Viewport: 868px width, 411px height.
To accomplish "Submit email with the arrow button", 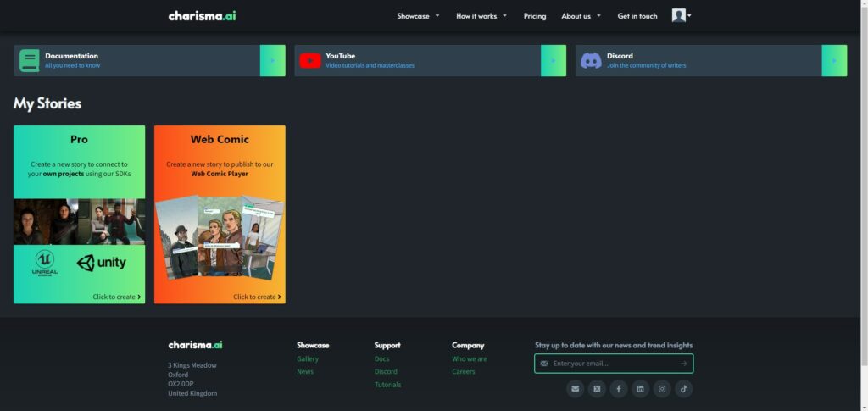I will tap(683, 364).
